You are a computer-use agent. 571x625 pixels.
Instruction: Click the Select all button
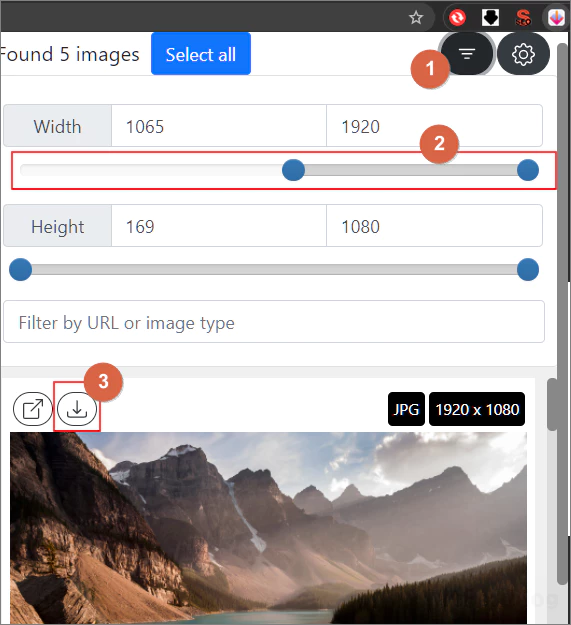[201, 54]
